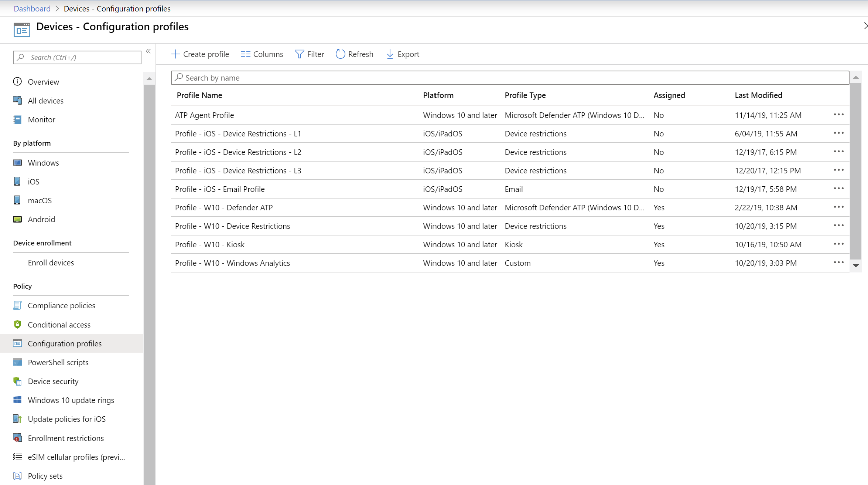Open more options for Device Restrictions L1
This screenshot has width=868, height=485.
[838, 133]
